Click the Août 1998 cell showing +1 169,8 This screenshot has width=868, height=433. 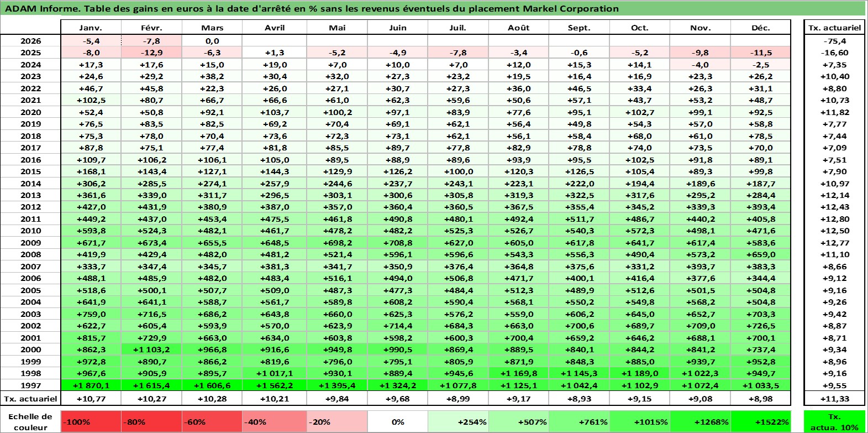pyautogui.click(x=518, y=373)
